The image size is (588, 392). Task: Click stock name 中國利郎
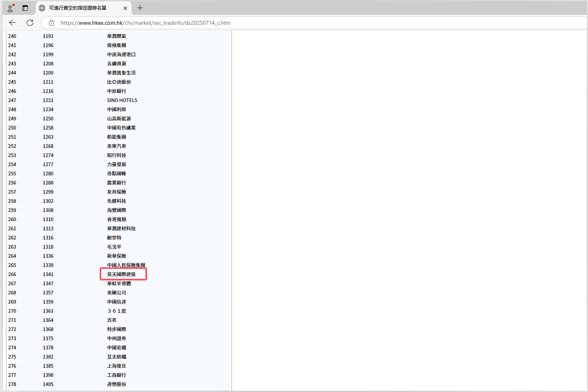click(117, 109)
